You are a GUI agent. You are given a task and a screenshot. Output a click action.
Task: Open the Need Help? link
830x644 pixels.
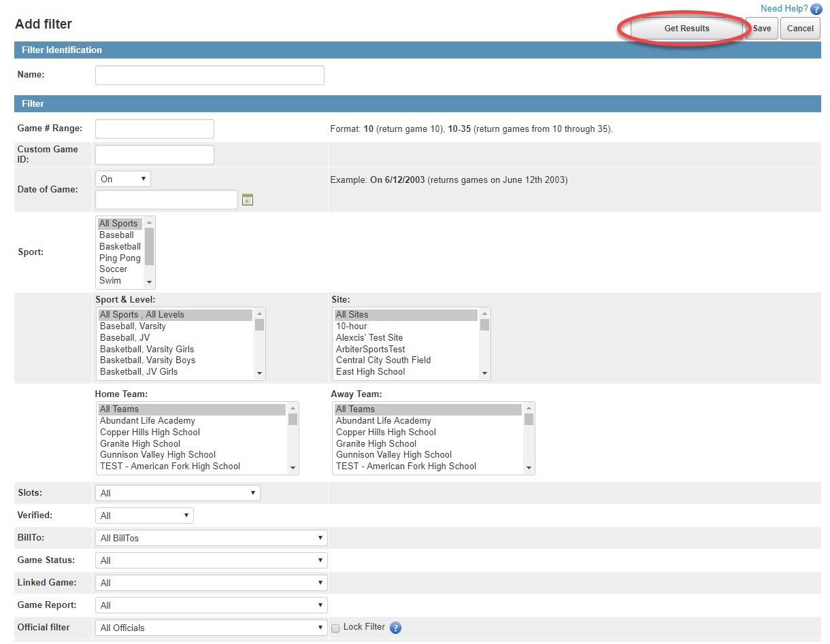(784, 9)
